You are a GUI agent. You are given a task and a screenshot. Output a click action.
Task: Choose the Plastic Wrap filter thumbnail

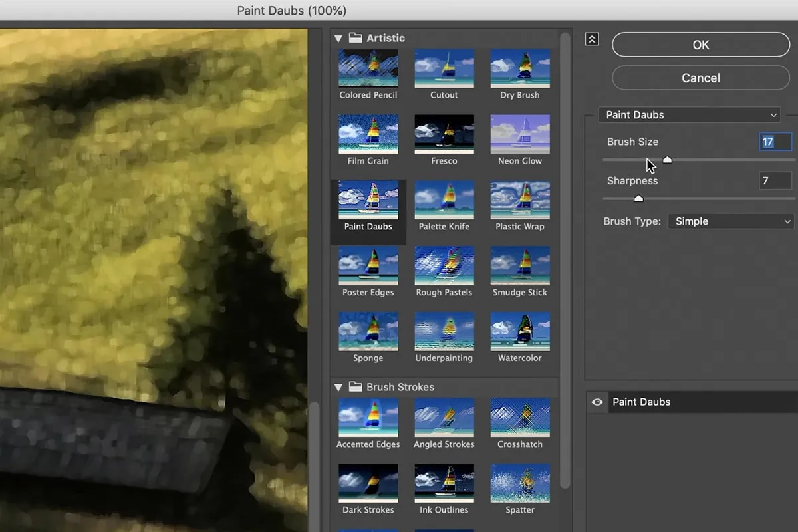click(x=520, y=199)
